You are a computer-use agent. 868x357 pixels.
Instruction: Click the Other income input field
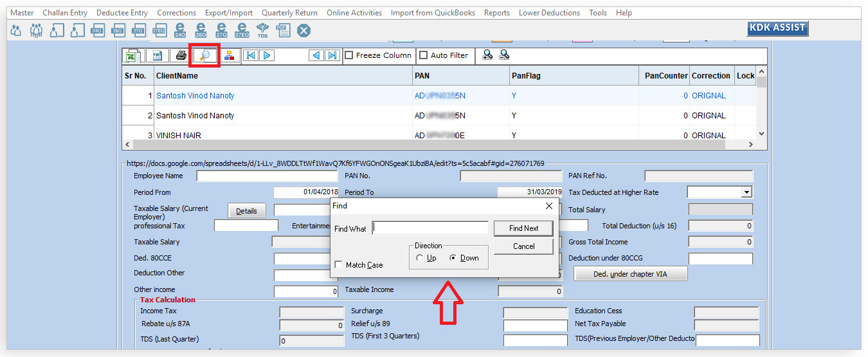(x=306, y=292)
